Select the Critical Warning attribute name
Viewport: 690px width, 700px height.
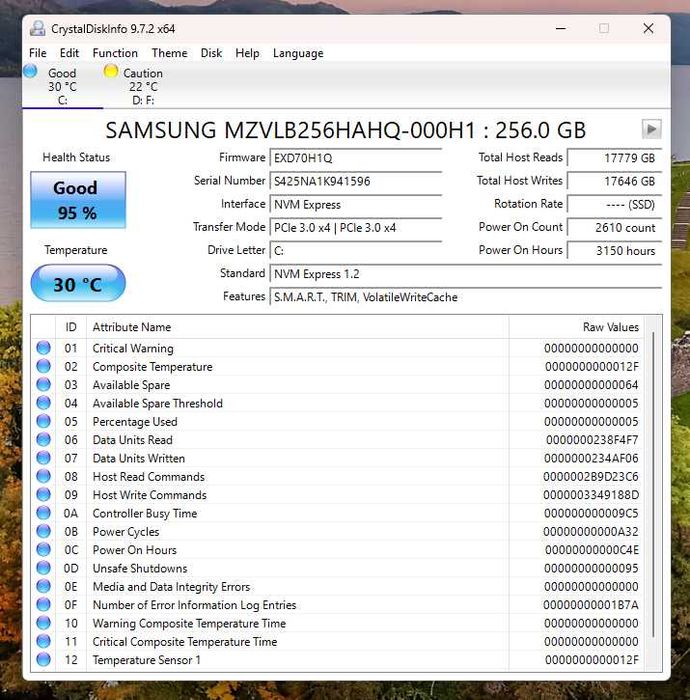[133, 348]
